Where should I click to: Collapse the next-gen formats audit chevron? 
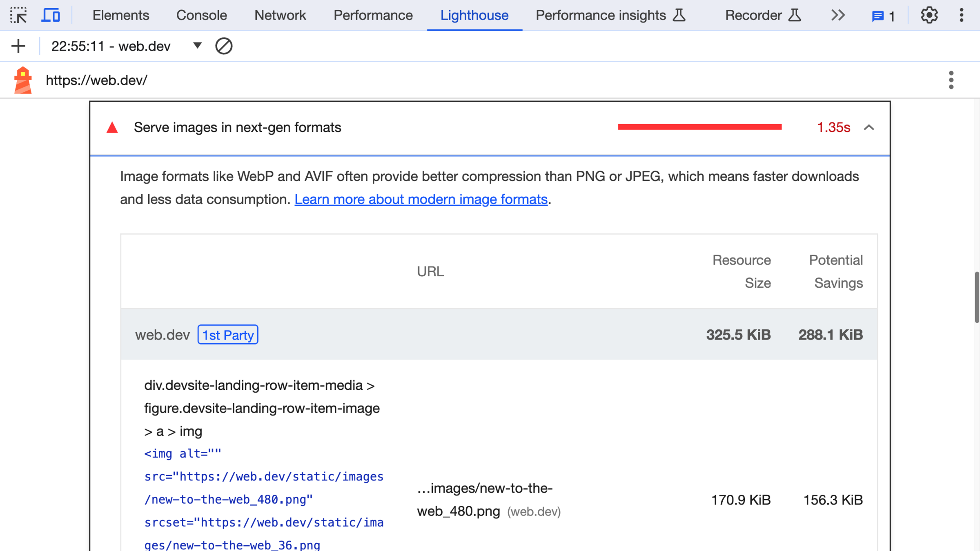(x=869, y=127)
